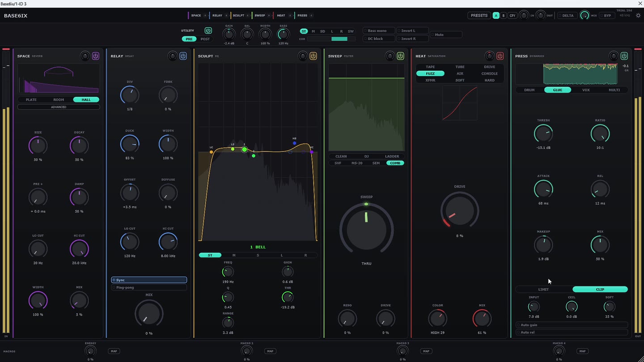Click the RELAY delay DUCK knob
The image size is (644, 362).
click(x=130, y=143)
